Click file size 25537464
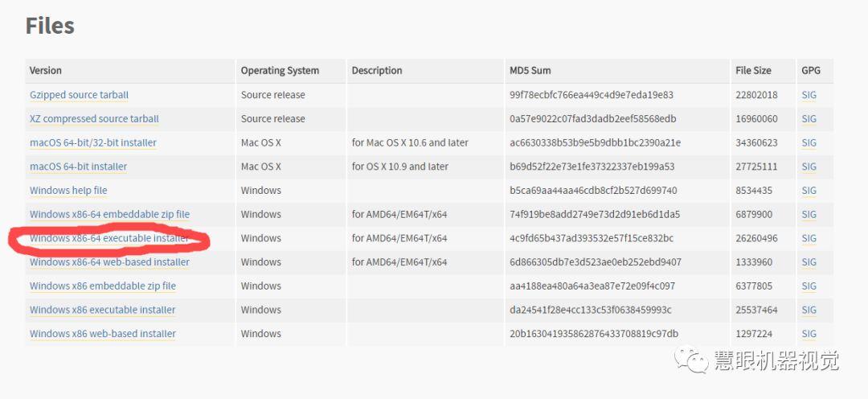The height and width of the screenshot is (399, 868). click(756, 310)
